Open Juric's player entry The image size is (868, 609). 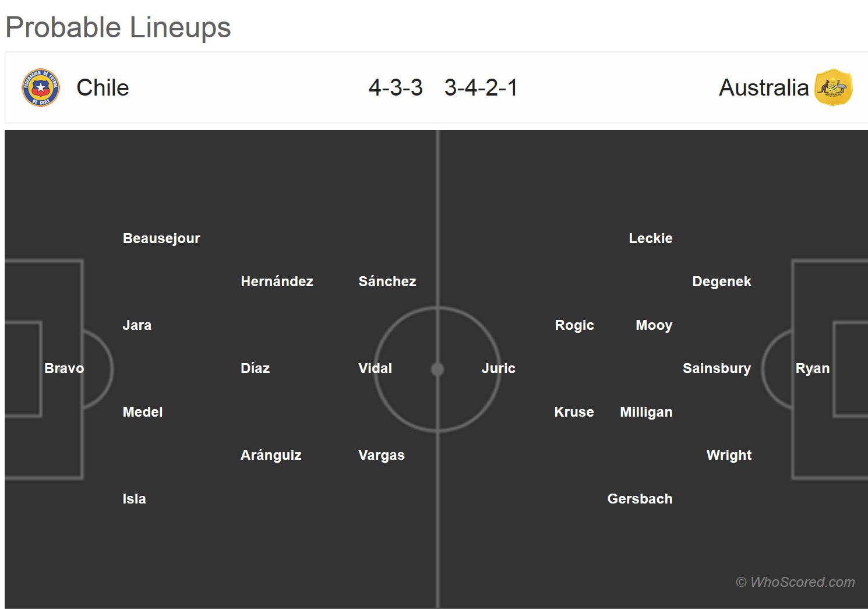click(499, 368)
